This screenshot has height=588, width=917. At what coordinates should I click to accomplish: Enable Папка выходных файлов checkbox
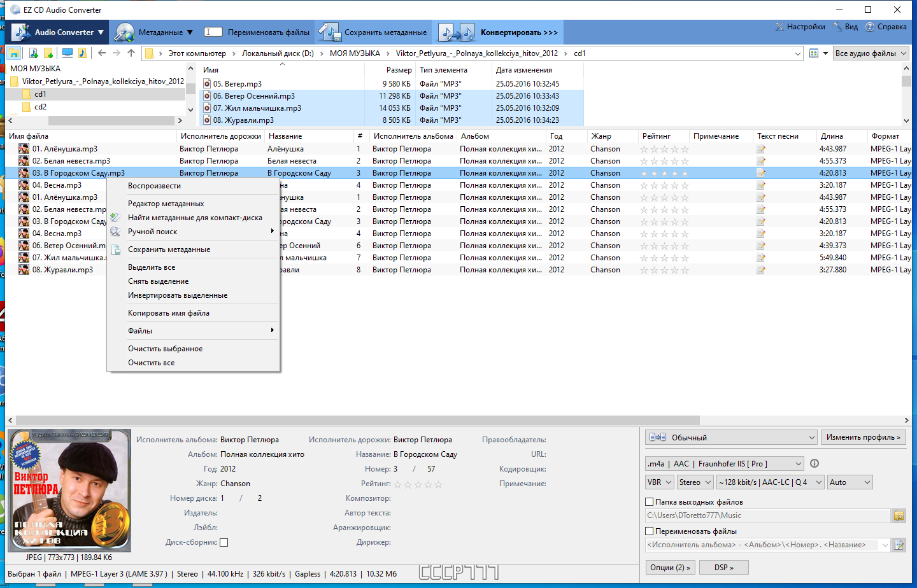(x=650, y=502)
